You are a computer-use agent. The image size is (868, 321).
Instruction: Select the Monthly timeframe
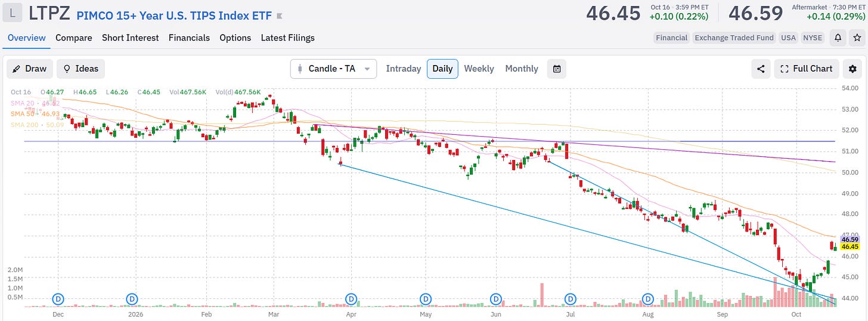coord(522,69)
